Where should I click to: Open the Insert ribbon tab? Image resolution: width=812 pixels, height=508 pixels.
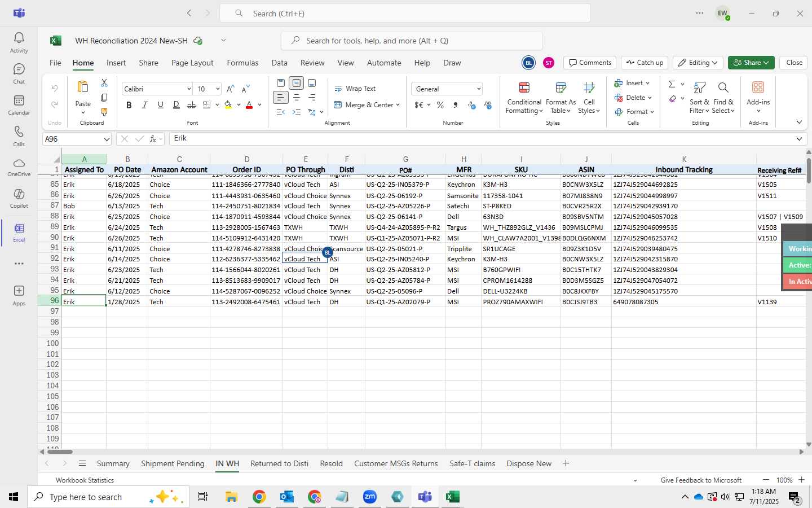[116, 63]
